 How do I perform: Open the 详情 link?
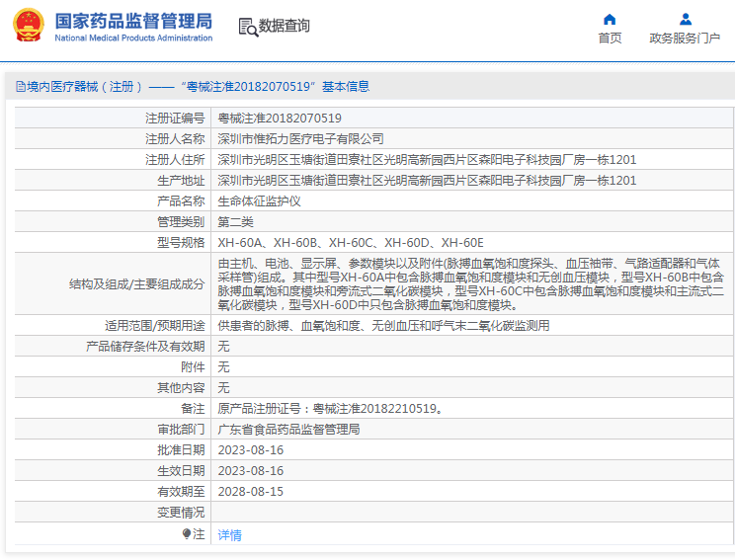[x=229, y=534]
